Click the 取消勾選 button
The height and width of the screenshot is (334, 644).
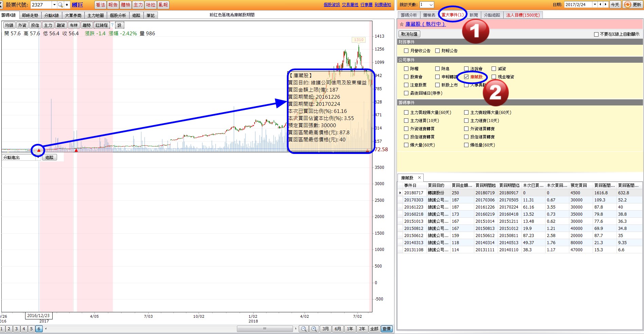point(409,34)
